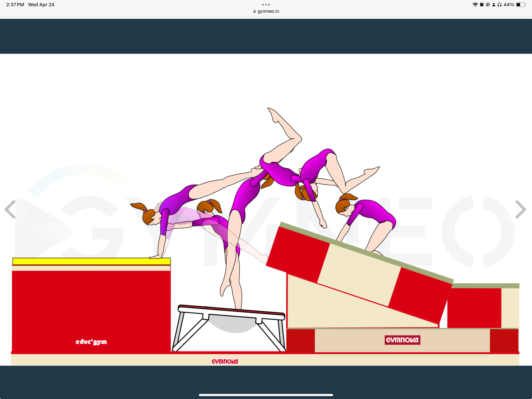This screenshot has width=532, height=399.
Task: Click the orientation lock icon in status bar
Action: [x=488, y=4]
